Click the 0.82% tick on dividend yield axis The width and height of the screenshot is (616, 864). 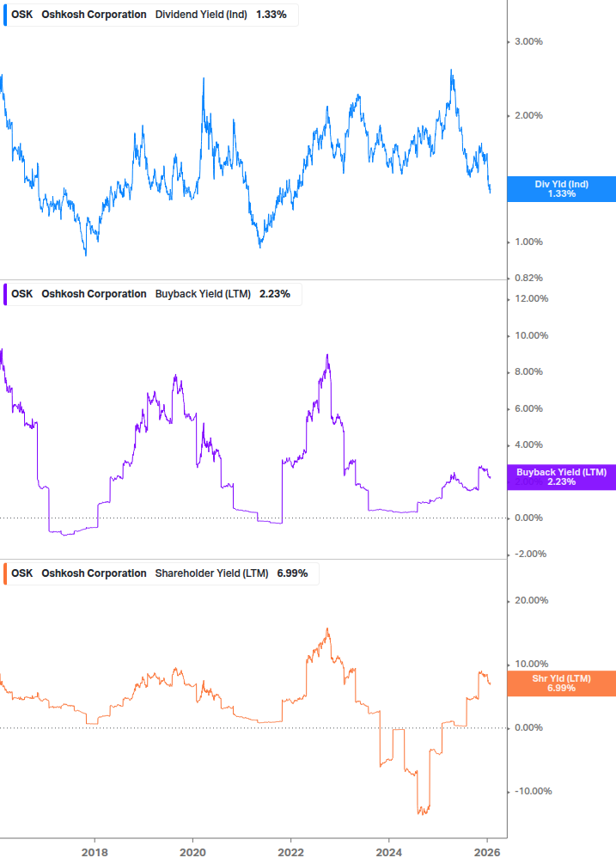[528, 279]
